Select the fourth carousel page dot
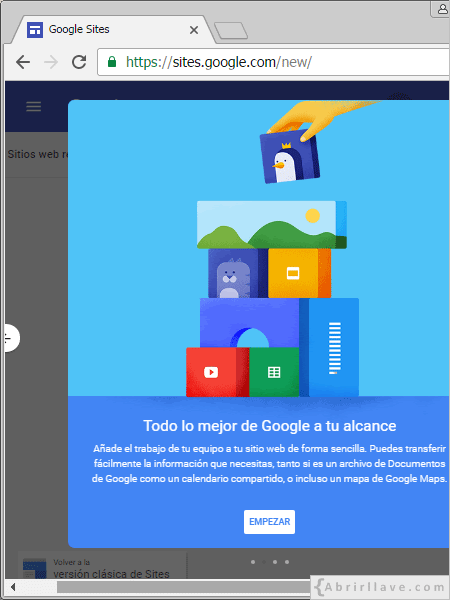Viewport: 450px width, 600px height. pos(287,562)
